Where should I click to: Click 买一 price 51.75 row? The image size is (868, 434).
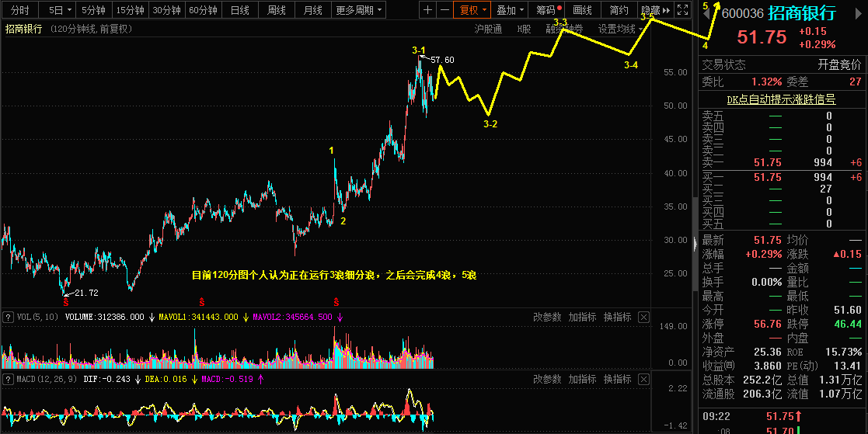783,177
